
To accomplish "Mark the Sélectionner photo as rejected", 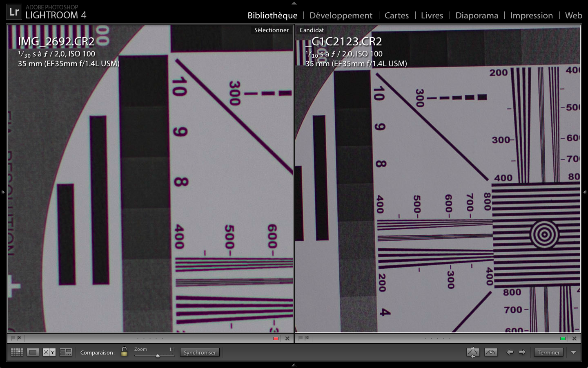I will [19, 338].
